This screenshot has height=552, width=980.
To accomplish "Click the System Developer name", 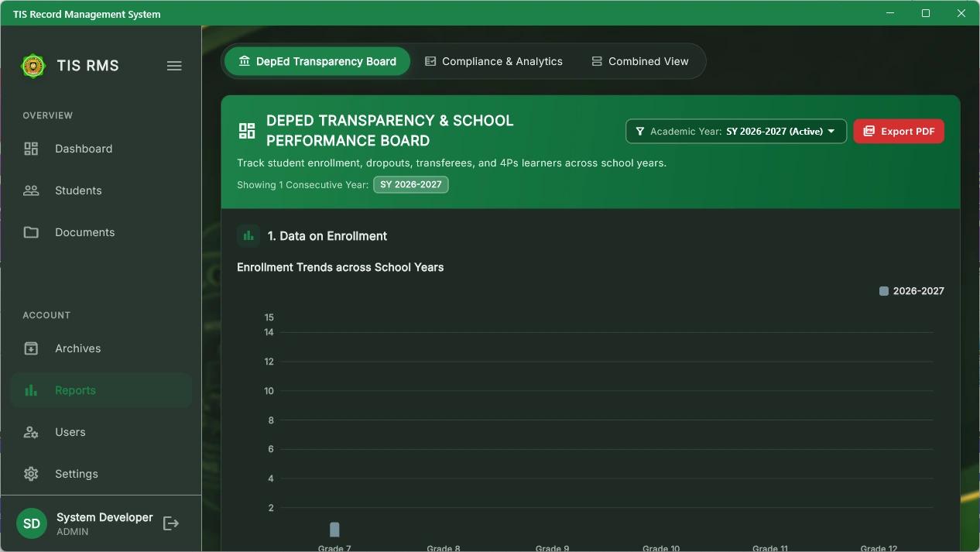I will point(105,517).
